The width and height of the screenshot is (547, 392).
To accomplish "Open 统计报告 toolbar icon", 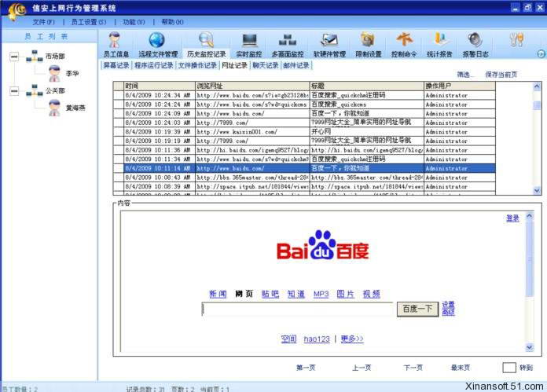I will pyautogui.click(x=439, y=44).
